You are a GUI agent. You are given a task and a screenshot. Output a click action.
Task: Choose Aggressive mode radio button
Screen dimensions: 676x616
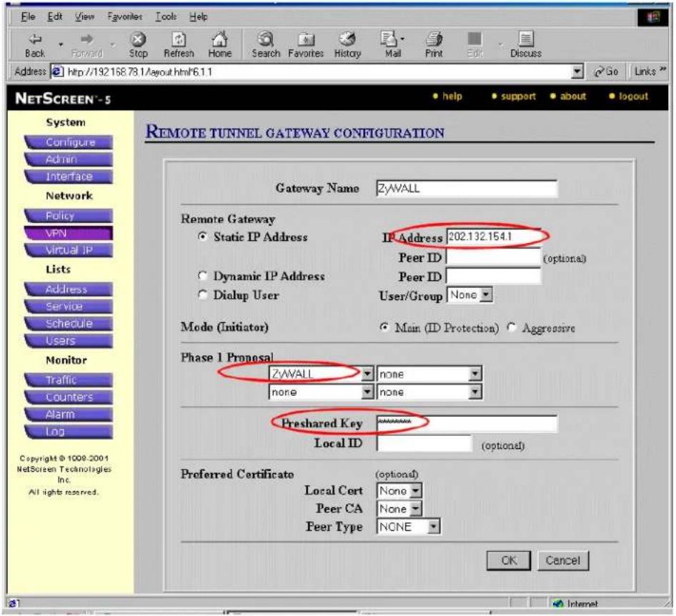[x=512, y=327]
